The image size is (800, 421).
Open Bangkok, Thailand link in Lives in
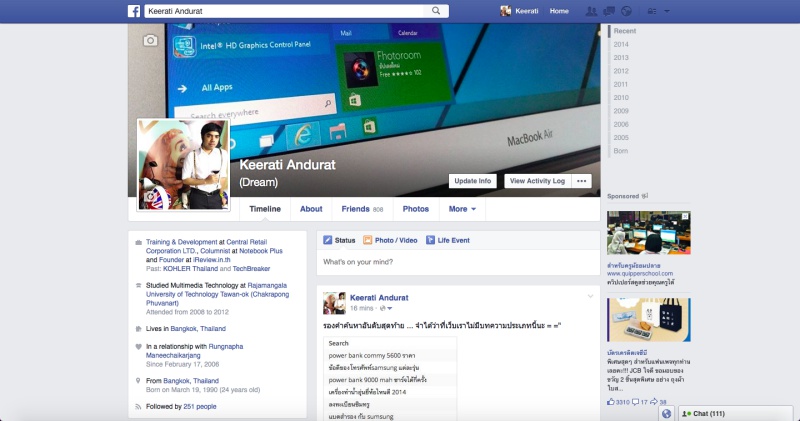[198, 329]
